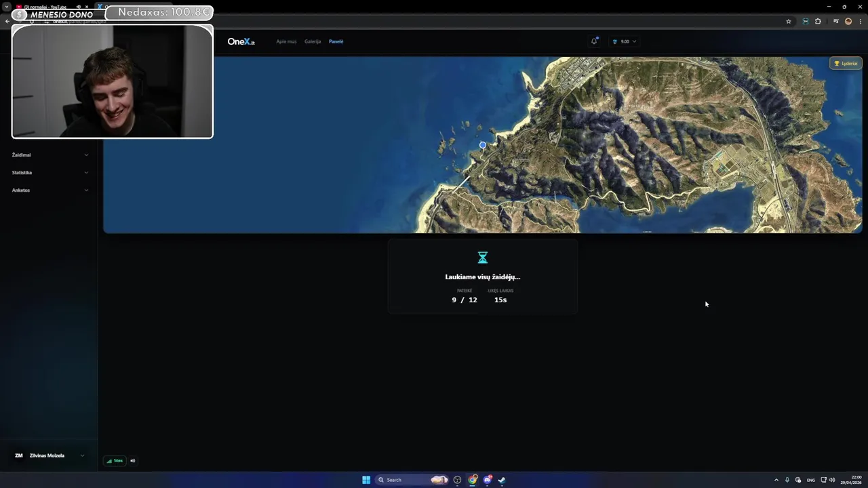Close the YouTube browser tab
Image resolution: width=868 pixels, height=488 pixels.
point(87,7)
